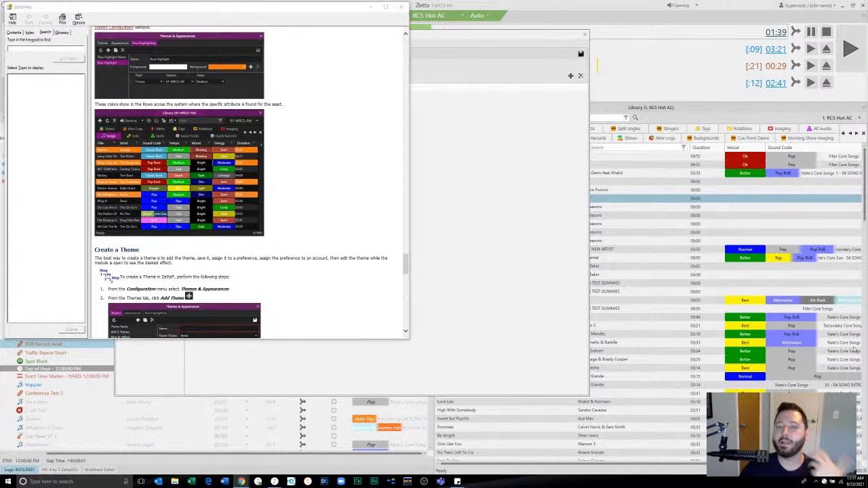Click the scroll-down arrow in the help content

coord(406,331)
